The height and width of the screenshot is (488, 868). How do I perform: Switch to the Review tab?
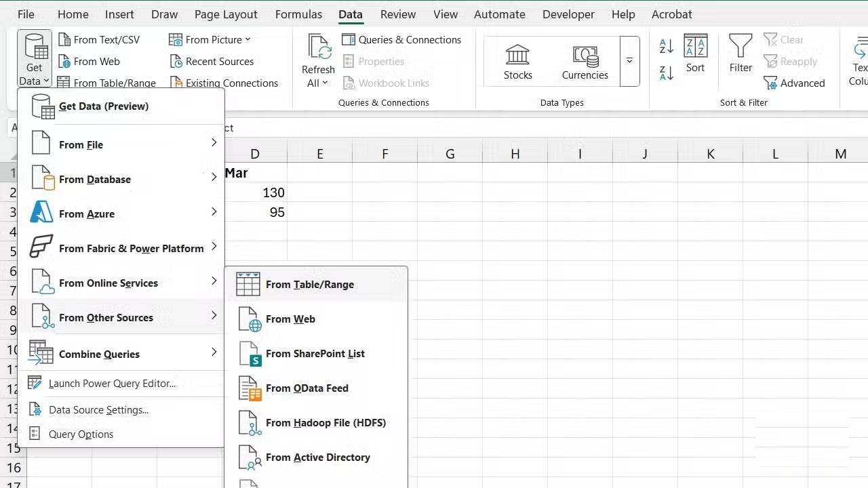point(398,14)
